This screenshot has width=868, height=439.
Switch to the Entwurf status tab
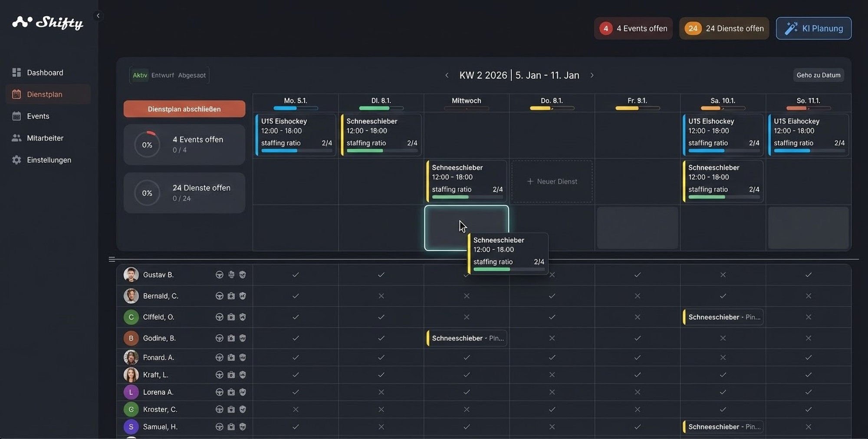click(162, 75)
